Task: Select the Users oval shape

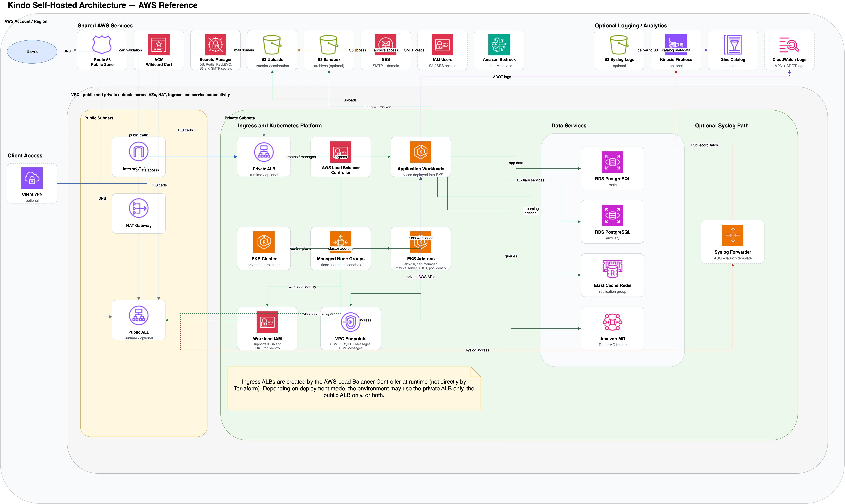Action: click(x=32, y=51)
